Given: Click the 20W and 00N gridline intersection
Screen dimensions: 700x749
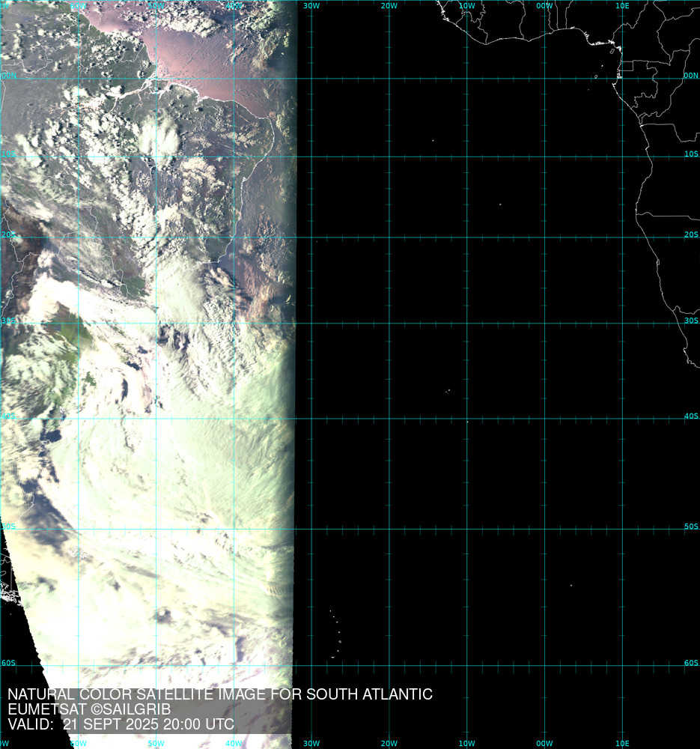Looking at the screenshot, I should (389, 79).
